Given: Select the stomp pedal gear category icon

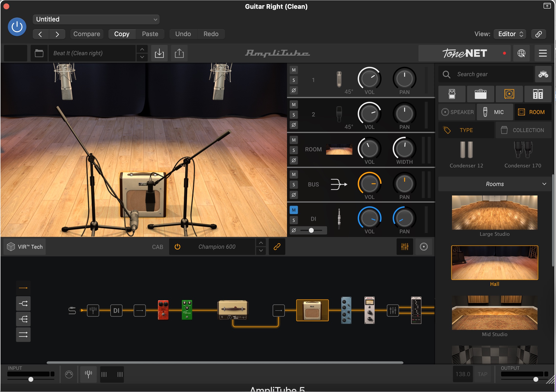Looking at the screenshot, I should pos(452,94).
